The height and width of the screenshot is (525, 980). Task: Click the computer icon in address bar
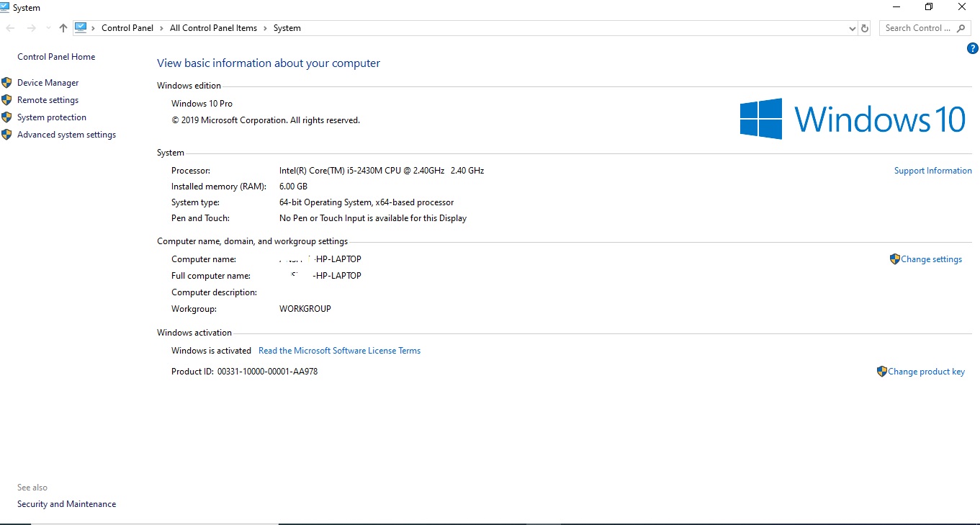tap(81, 28)
